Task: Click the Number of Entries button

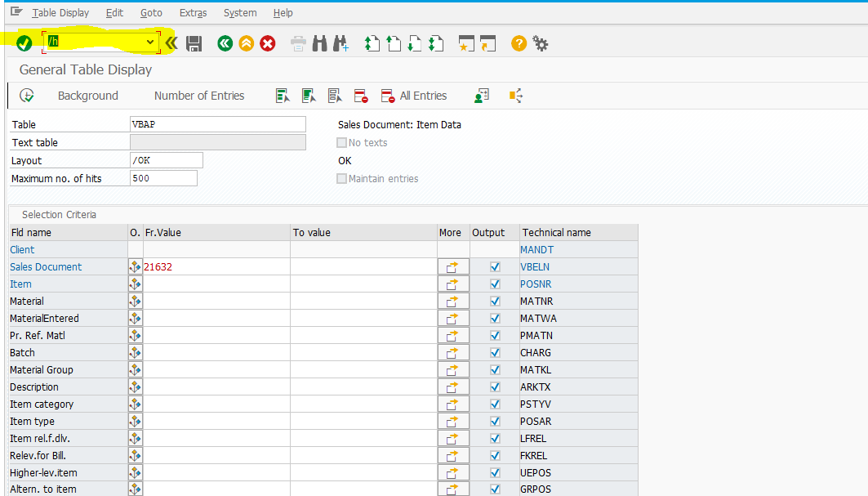Action: [x=198, y=96]
